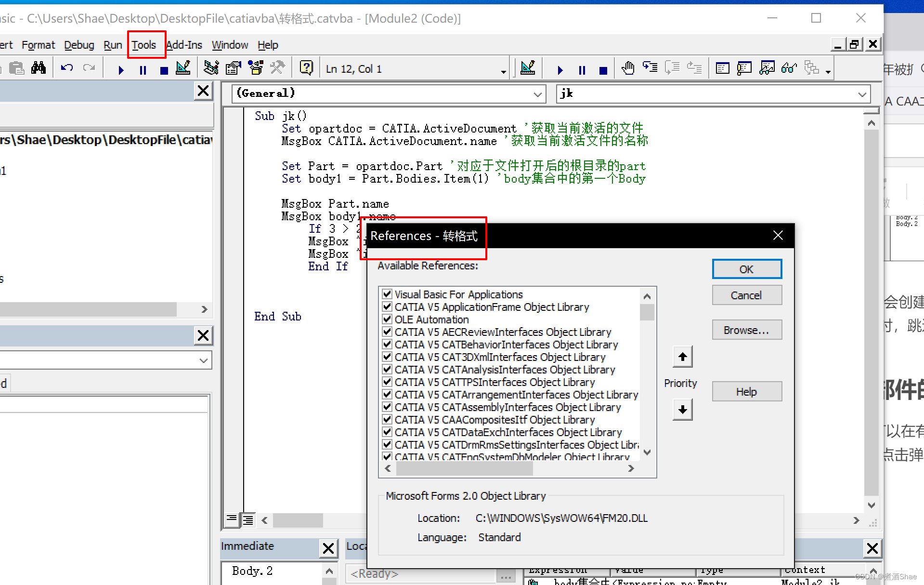Click Run on the Debug toolbar
Image resolution: width=924 pixels, height=585 pixels.
[560, 70]
